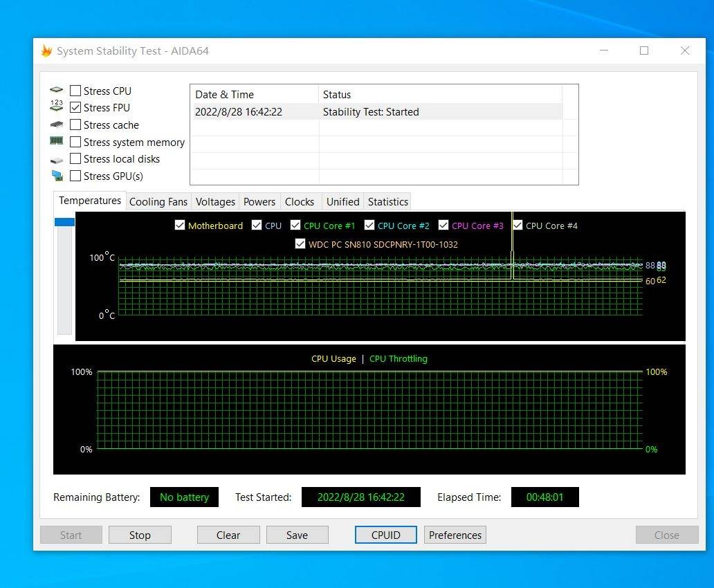Viewport: 714px width, 588px height.
Task: Switch to the Statistics tab
Action: click(x=388, y=202)
